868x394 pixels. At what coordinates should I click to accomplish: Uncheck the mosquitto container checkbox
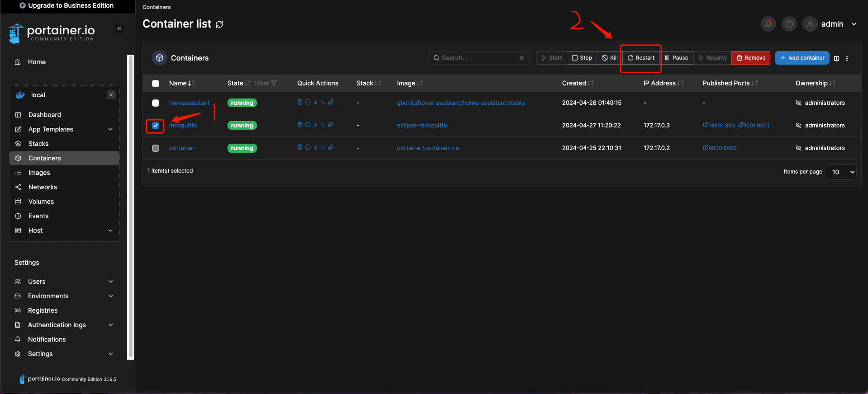[156, 126]
